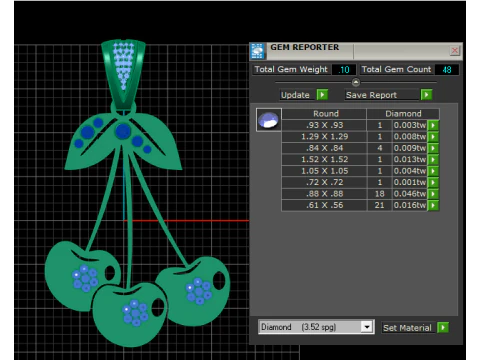Viewport: 480px width, 360px height.
Task: Select the .61 X .56 size cell
Action: click(324, 205)
